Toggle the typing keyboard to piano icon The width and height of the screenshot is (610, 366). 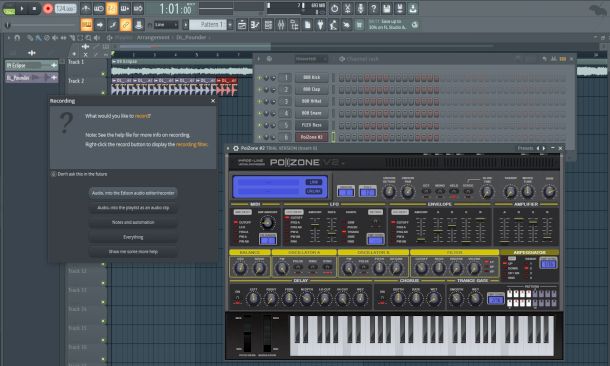[x=86, y=25]
